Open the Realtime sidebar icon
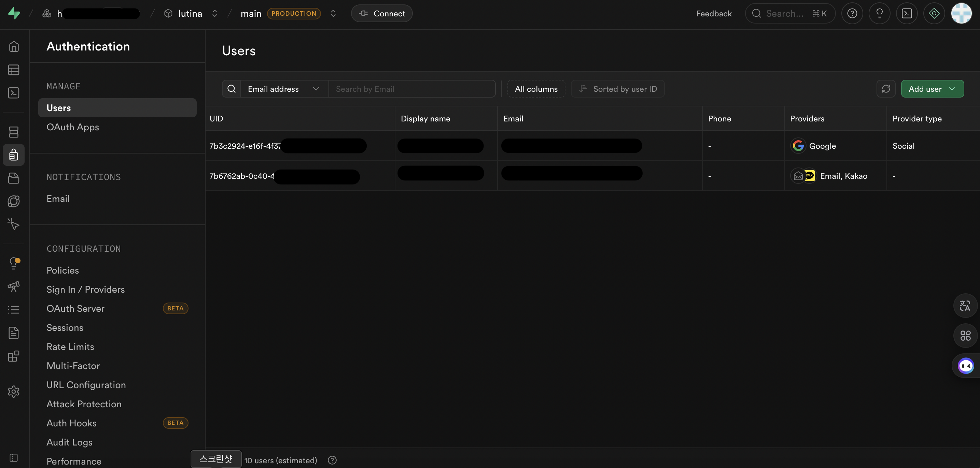980x468 pixels. click(14, 224)
